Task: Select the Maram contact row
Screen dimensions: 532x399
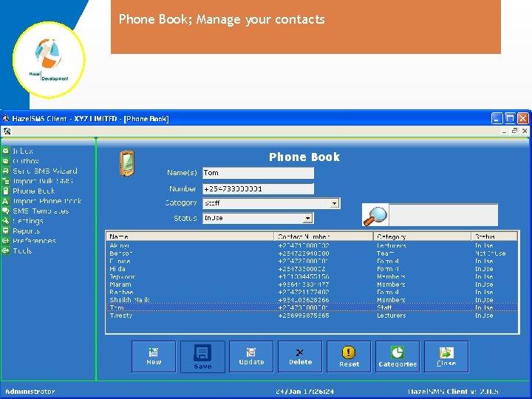Action: [x=312, y=284]
